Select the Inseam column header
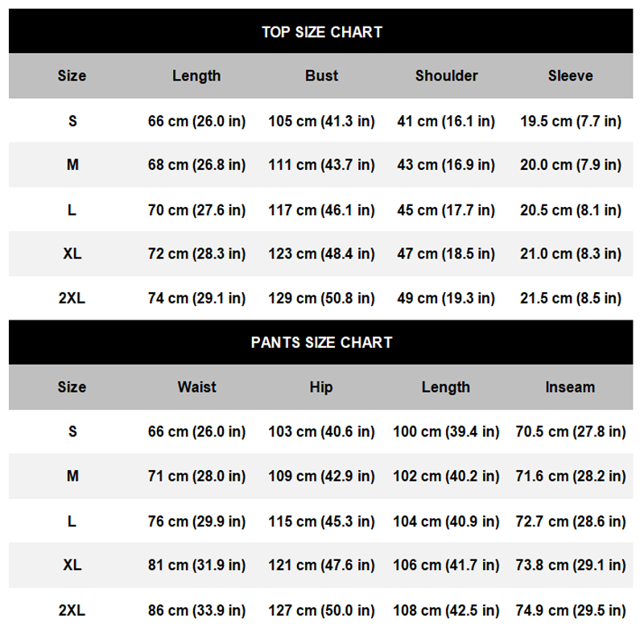The height and width of the screenshot is (644, 644). (x=570, y=386)
